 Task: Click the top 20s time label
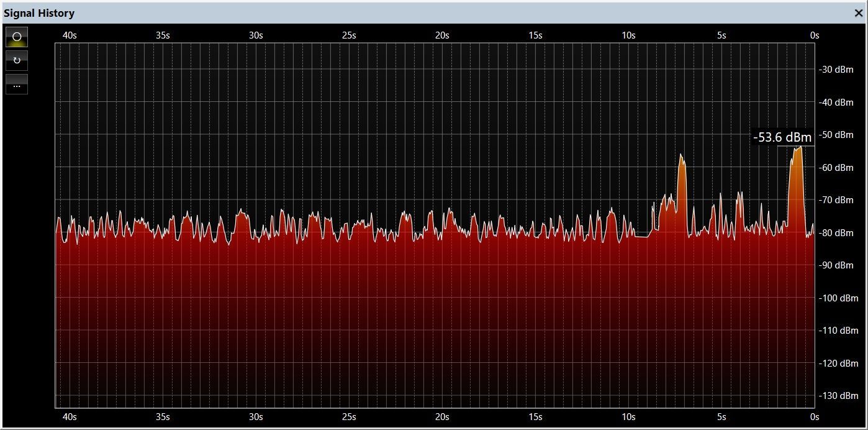[x=442, y=35]
